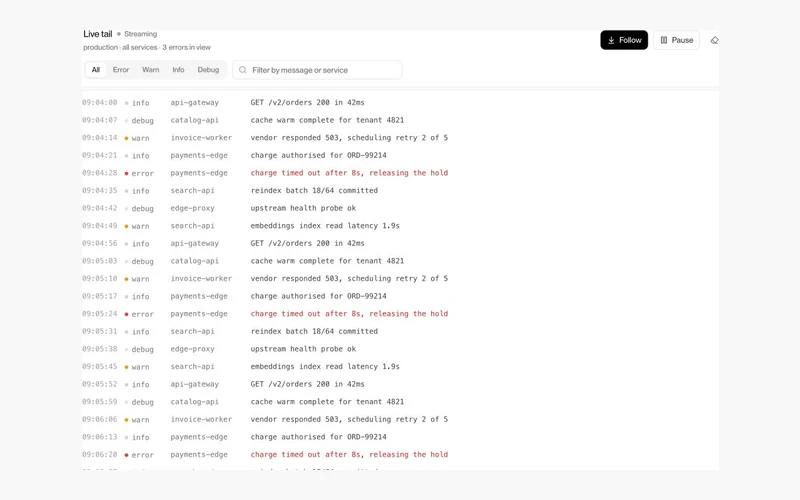The image size is (800, 500).
Task: Click the 'error' level label at 09:04:28
Action: coord(142,173)
